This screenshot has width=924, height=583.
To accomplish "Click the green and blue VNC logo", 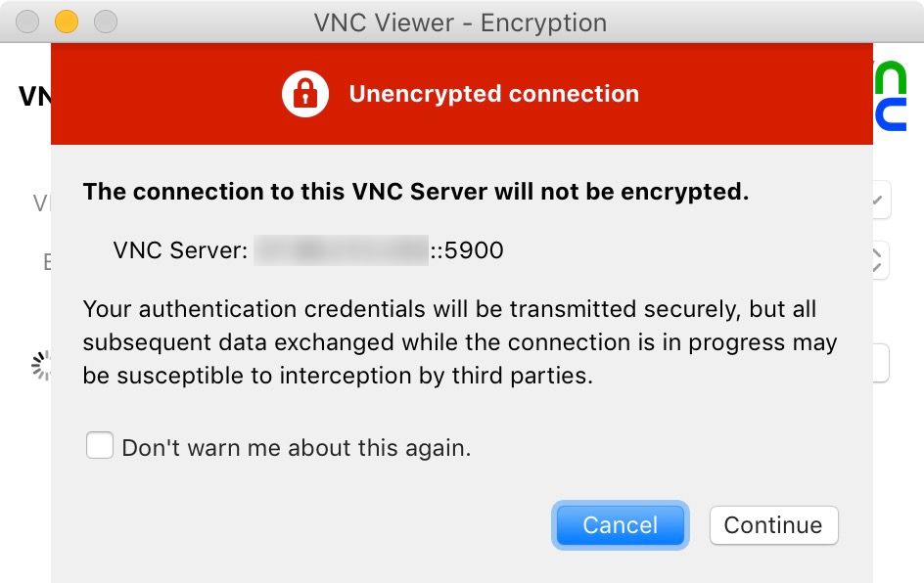I will point(890,96).
